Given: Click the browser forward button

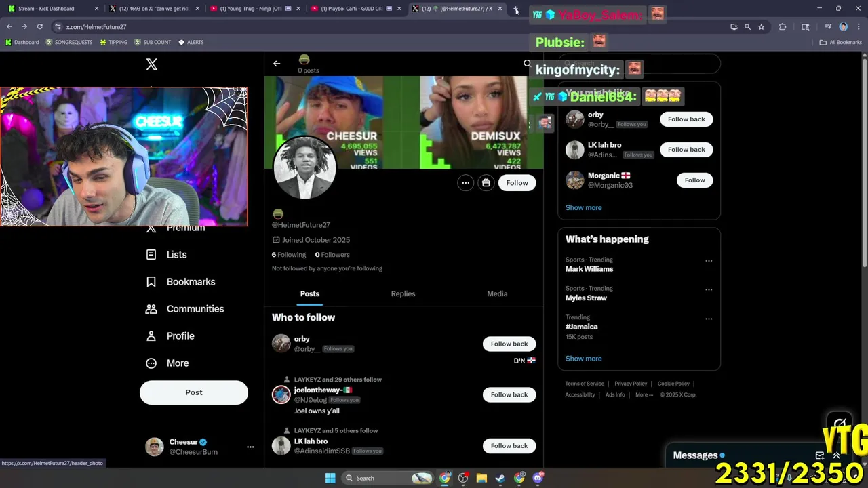Looking at the screenshot, I should point(24,27).
